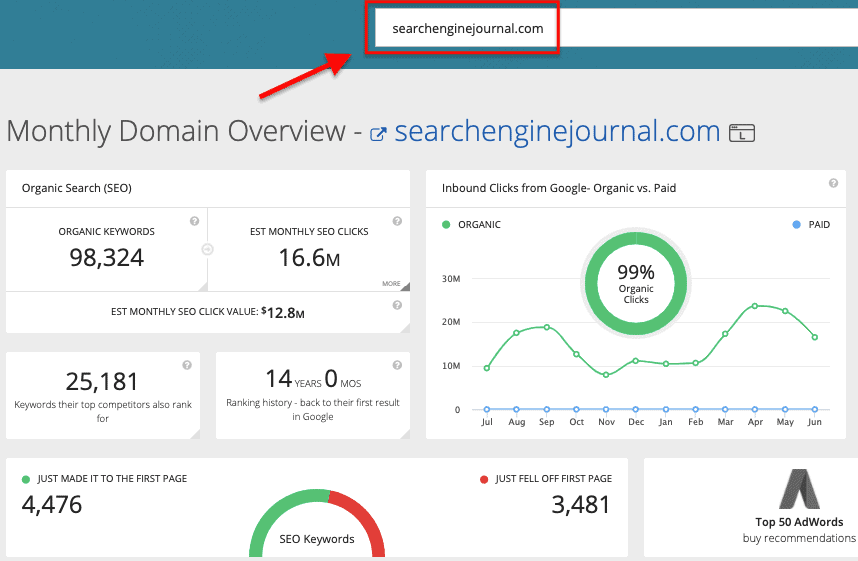
Task: Open help icon for Inbound Clicks chart
Action: [x=833, y=183]
